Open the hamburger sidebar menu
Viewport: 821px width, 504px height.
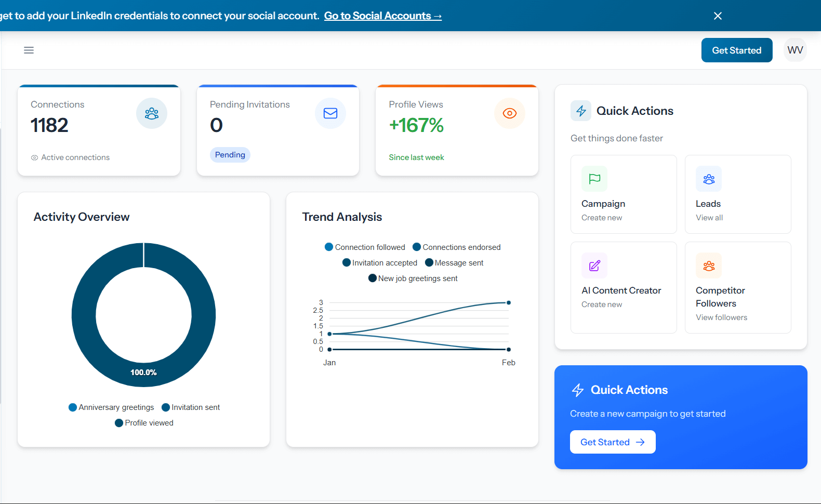coord(29,50)
